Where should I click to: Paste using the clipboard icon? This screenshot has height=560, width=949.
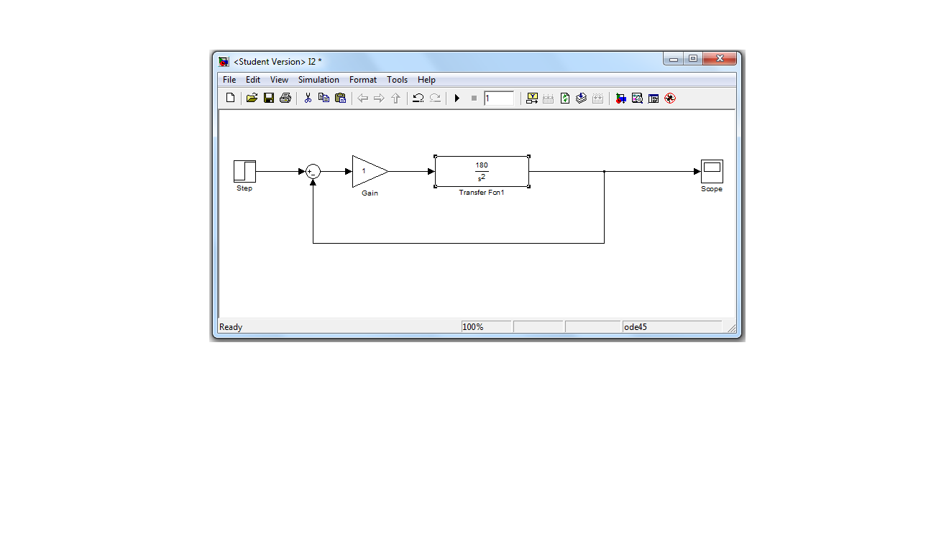pyautogui.click(x=341, y=98)
